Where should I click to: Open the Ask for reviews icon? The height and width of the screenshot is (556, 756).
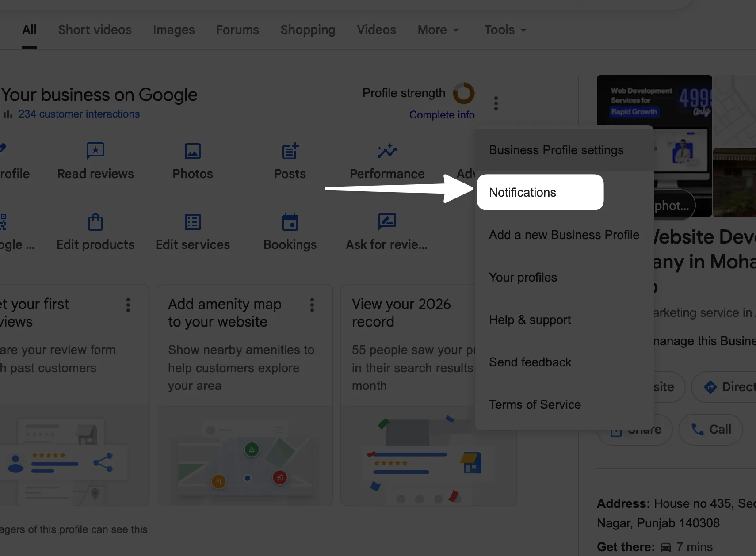coord(387,221)
